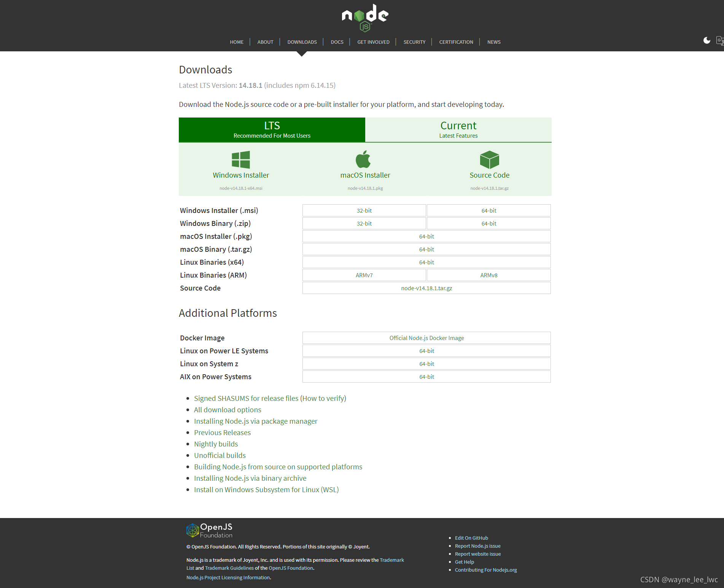724x588 pixels.
Task: Download Linux on Power LE Systems 64-bit
Action: click(426, 351)
